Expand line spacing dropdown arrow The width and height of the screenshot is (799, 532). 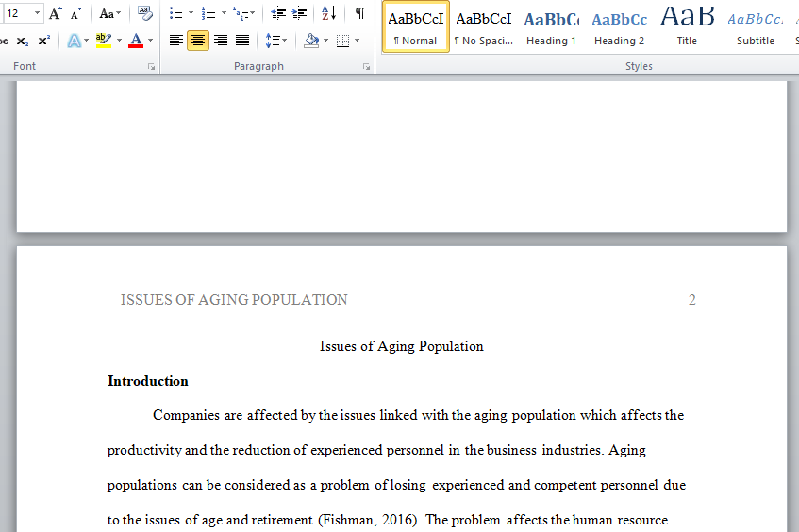coord(285,41)
